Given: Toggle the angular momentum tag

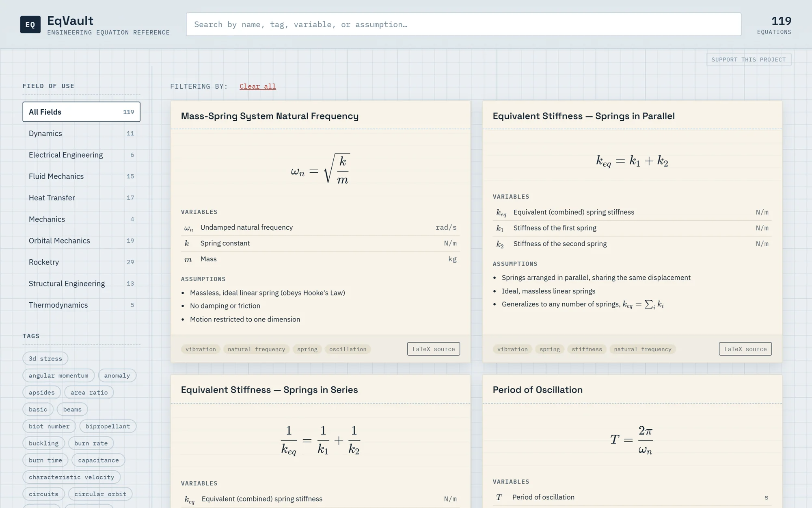Looking at the screenshot, I should coord(58,376).
